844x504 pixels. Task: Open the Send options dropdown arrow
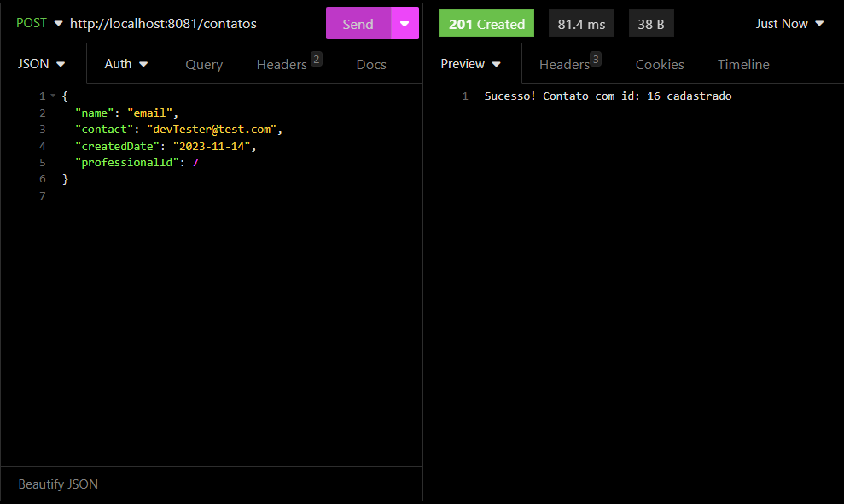click(404, 23)
